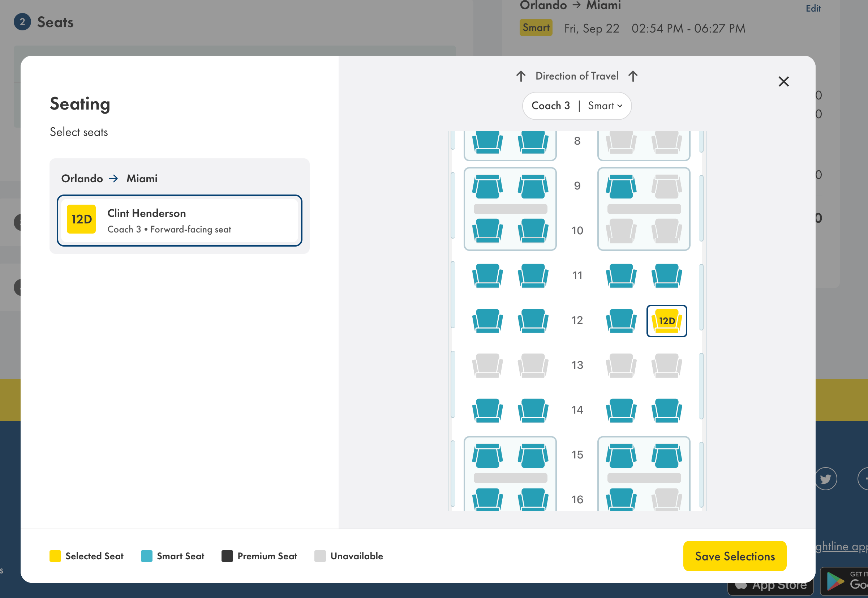Viewport: 868px width, 598px height.
Task: Open the Coach 3 Smart dropdown
Action: click(577, 106)
